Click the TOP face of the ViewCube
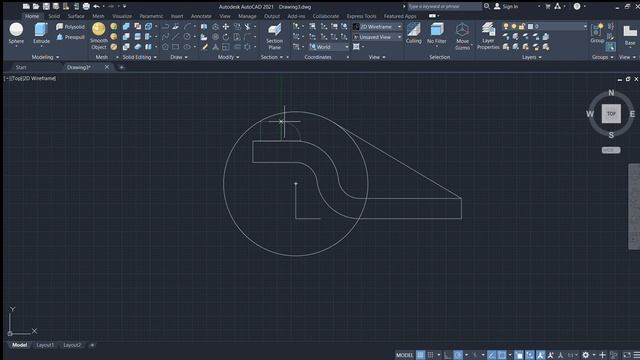 (611, 114)
